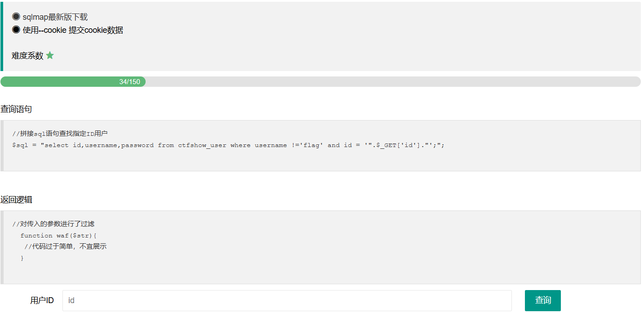Open the sqlmap最新版下载 link
Viewport: 644px width, 313px height.
pyautogui.click(x=55, y=17)
